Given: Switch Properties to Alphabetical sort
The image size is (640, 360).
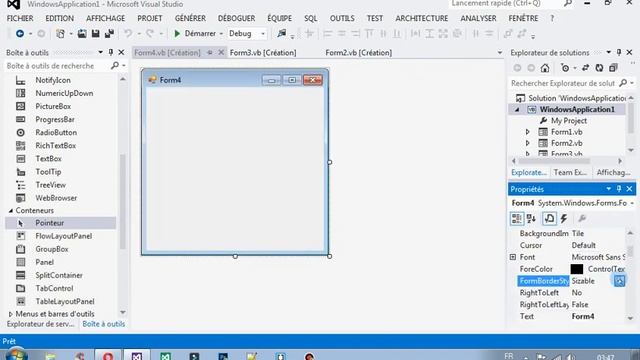Looking at the screenshot, I should click(x=531, y=218).
